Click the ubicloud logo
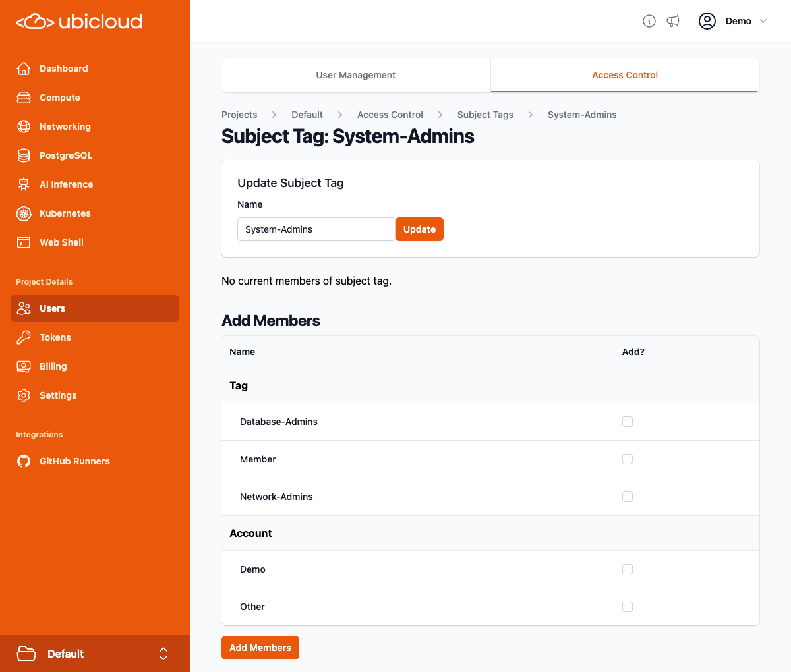The width and height of the screenshot is (791, 672). [x=79, y=22]
